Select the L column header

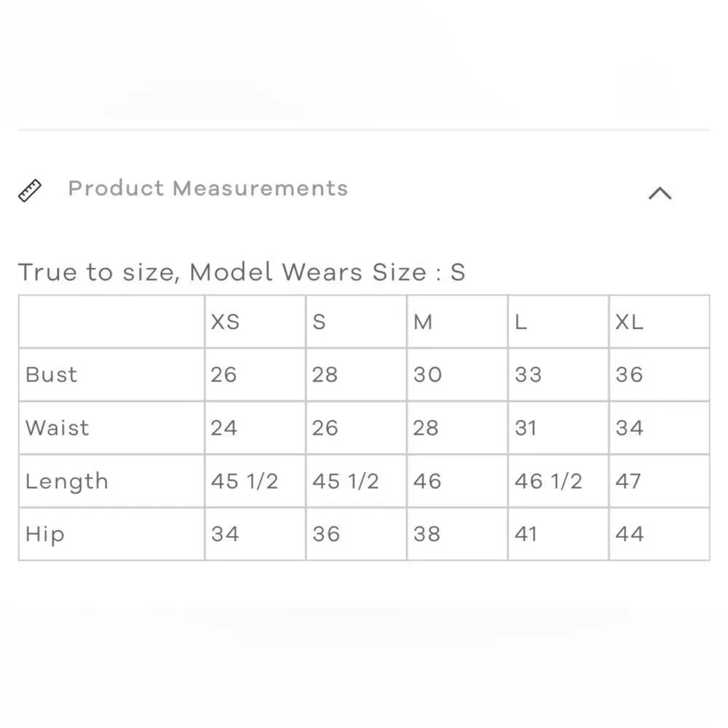(521, 322)
